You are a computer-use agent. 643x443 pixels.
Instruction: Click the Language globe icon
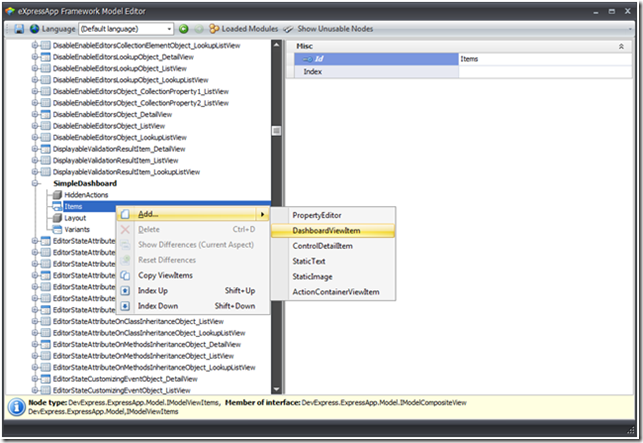coord(34,29)
